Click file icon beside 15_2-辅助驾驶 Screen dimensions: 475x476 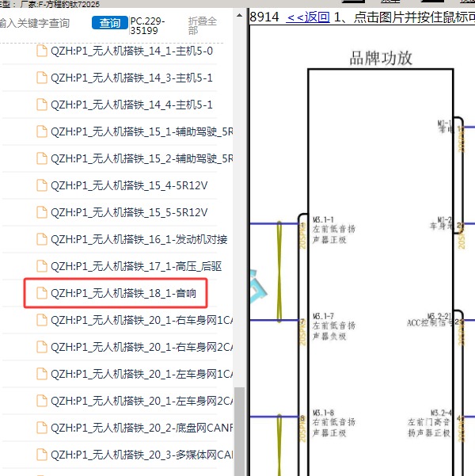click(x=42, y=158)
